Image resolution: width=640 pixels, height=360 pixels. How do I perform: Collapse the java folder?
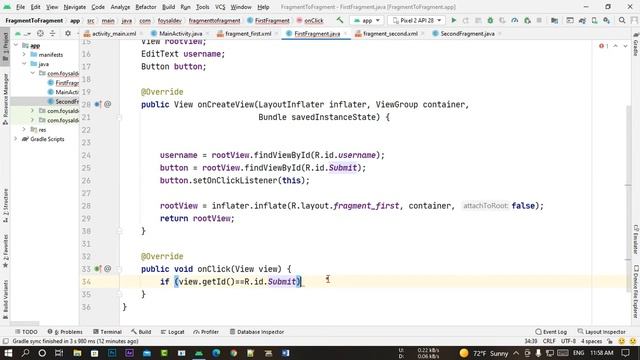point(24,64)
